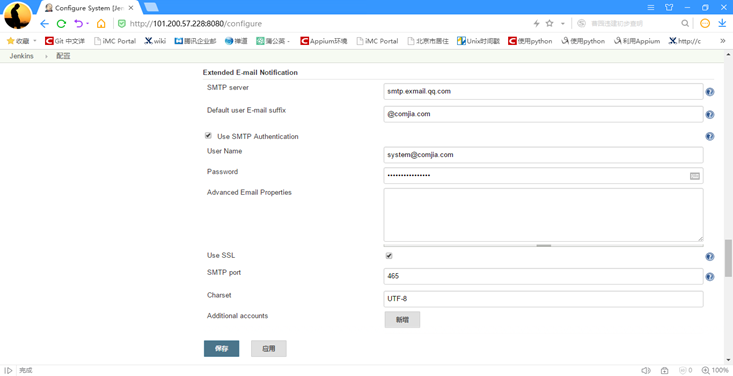Click the SMTP server input field
733x376 pixels.
[x=543, y=92]
